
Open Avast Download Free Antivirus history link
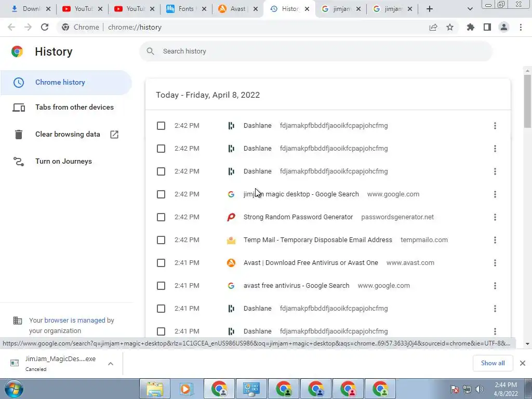pos(311,263)
